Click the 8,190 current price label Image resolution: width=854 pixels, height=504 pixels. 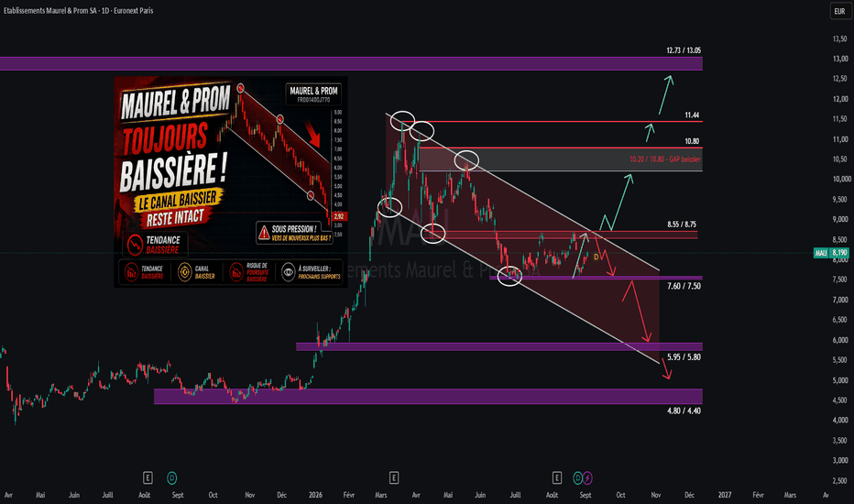tap(839, 253)
